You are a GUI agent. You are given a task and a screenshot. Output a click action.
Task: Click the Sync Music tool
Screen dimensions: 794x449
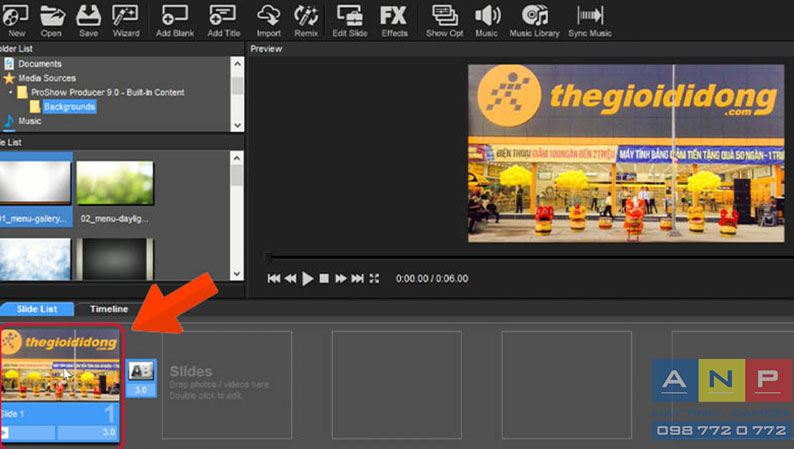point(590,20)
